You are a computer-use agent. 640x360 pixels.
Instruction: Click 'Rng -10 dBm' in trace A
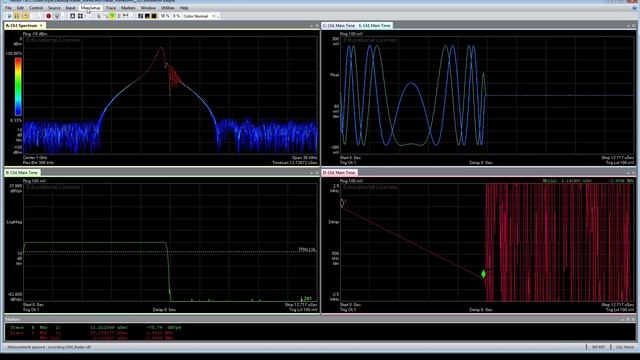35,34
